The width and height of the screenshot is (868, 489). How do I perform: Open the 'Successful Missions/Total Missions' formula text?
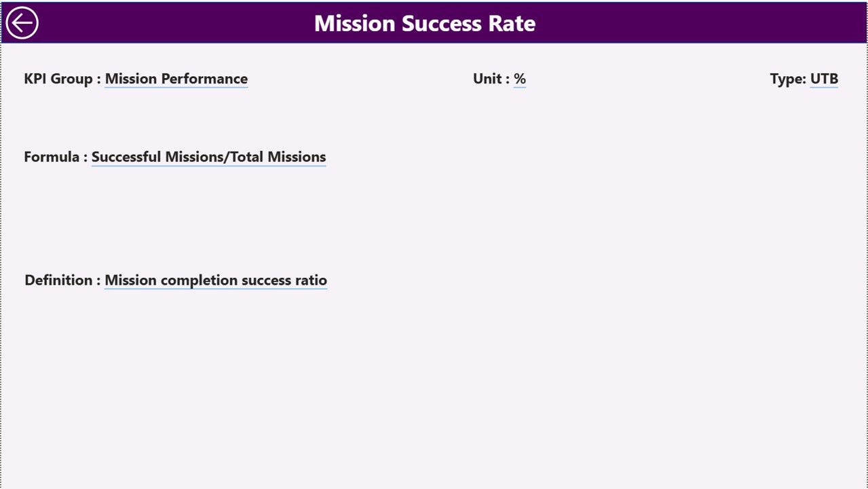pyautogui.click(x=208, y=157)
